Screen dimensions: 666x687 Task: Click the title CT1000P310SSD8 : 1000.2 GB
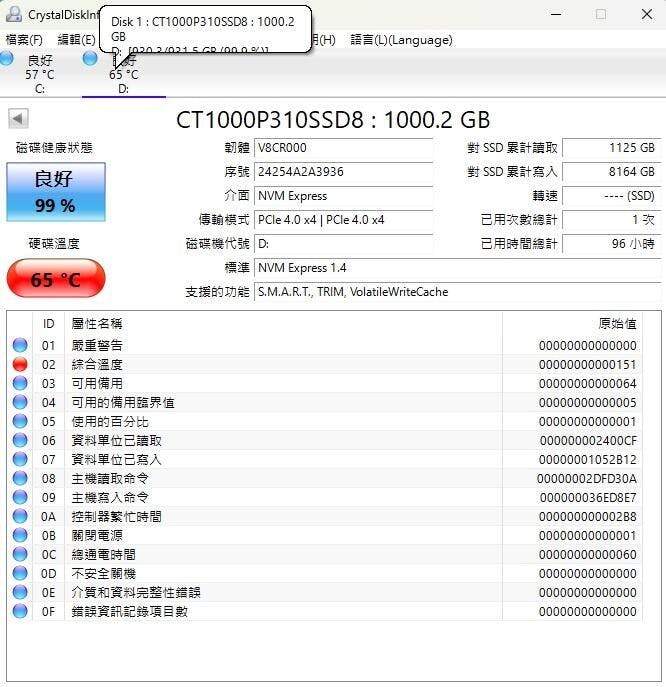pos(333,120)
